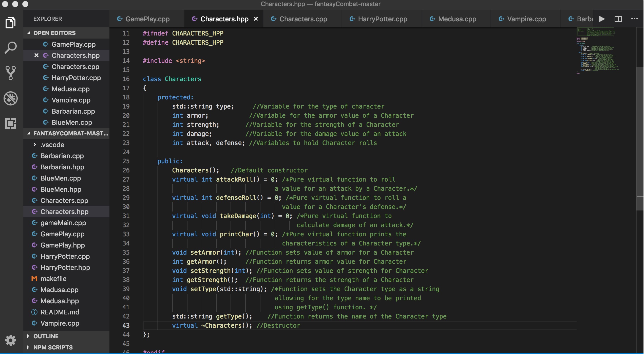Open the Search view icon
This screenshot has width=644, height=354.
10,48
